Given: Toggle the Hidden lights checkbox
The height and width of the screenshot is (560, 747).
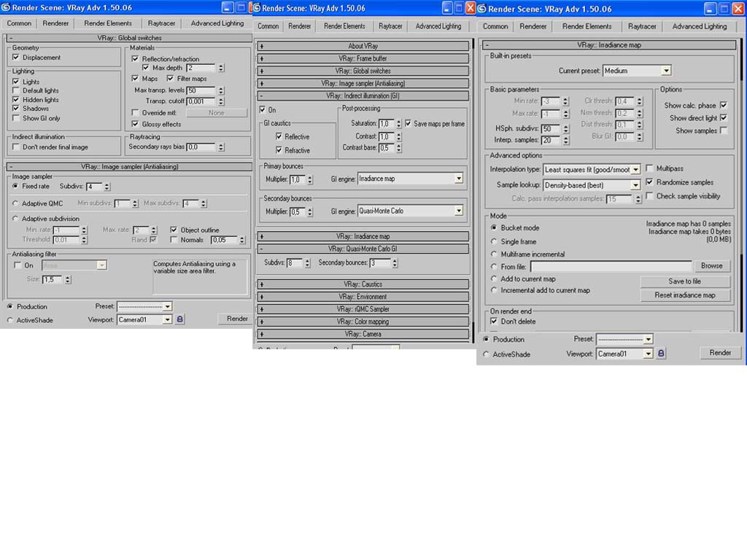Looking at the screenshot, I should [16, 99].
